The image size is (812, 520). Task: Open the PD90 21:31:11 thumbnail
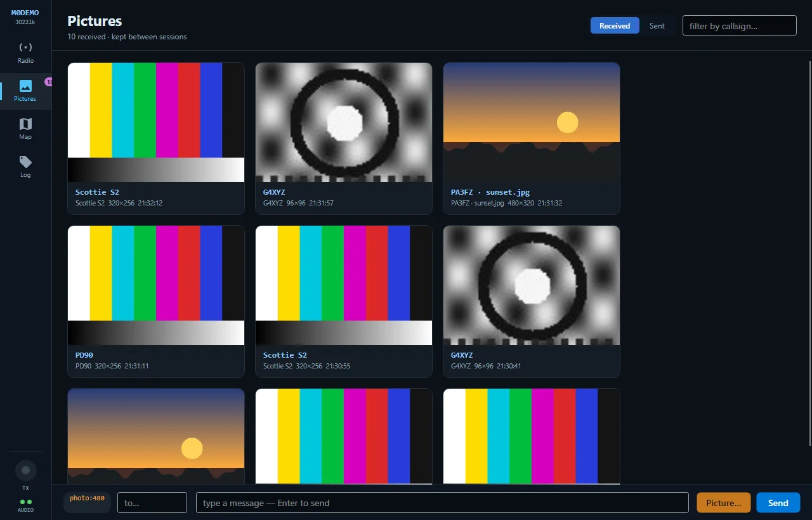[156, 285]
